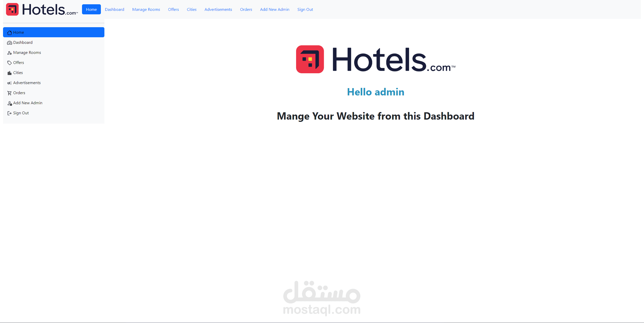Viewport: 644px width, 323px height.
Task: Click Sign Out in the sidebar
Action: (x=21, y=113)
